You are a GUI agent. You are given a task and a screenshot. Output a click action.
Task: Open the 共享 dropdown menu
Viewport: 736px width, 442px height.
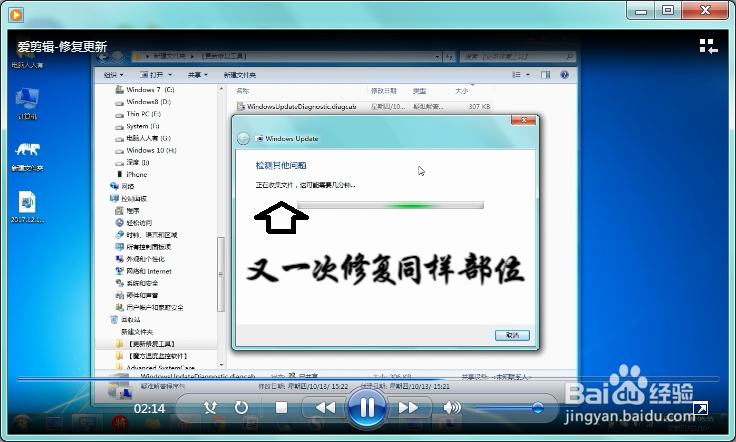(x=197, y=75)
